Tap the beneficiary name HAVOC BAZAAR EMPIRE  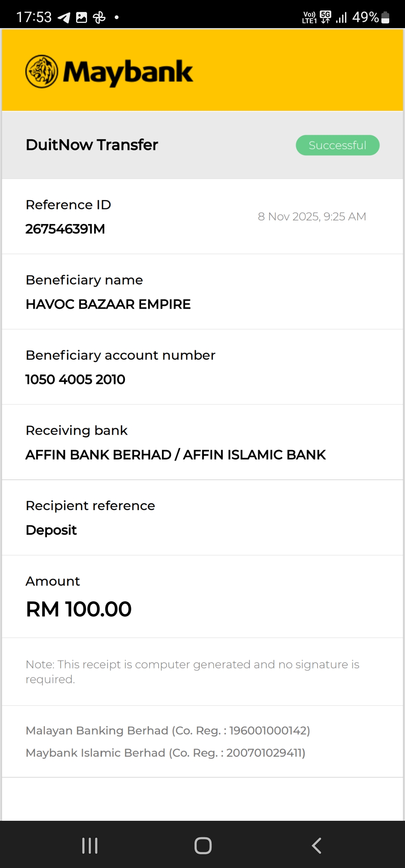pos(108,304)
